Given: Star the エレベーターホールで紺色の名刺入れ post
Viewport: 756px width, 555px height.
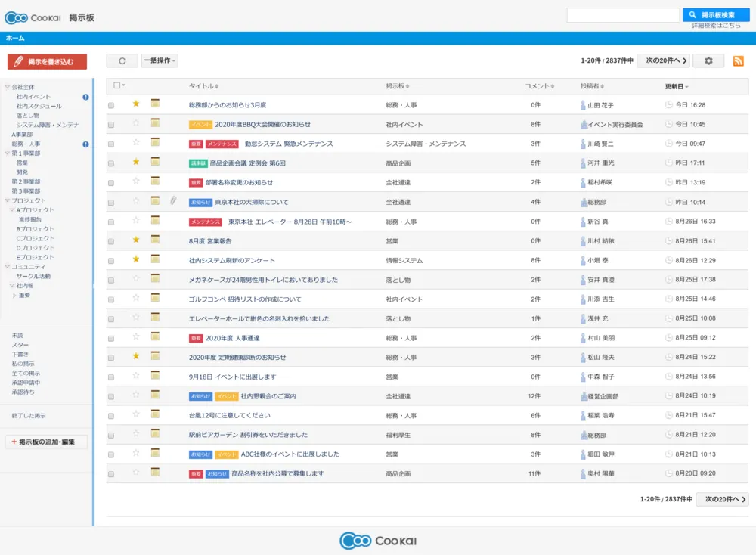Looking at the screenshot, I should [136, 318].
